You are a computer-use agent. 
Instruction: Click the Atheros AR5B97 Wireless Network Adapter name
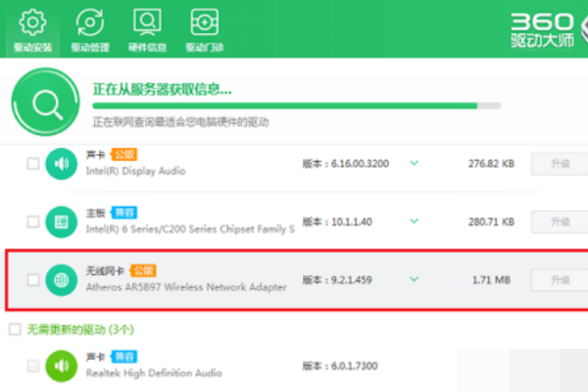tap(186, 287)
